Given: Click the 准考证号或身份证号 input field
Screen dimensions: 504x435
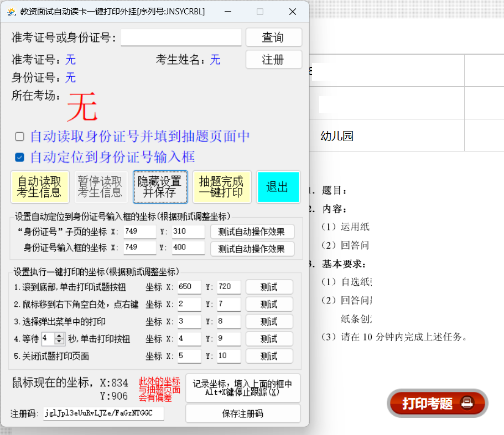Looking at the screenshot, I should 181,37.
